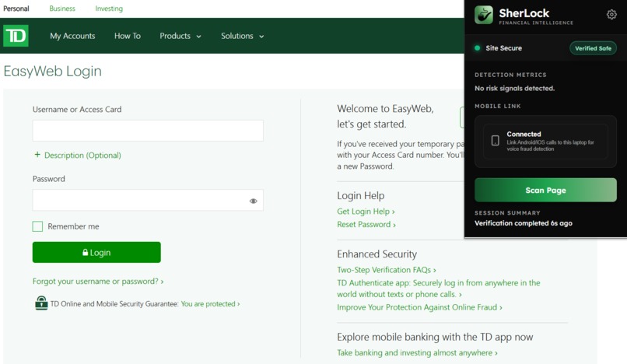
Task: Click 'Verification completed 6s ago' text
Action: (x=523, y=223)
